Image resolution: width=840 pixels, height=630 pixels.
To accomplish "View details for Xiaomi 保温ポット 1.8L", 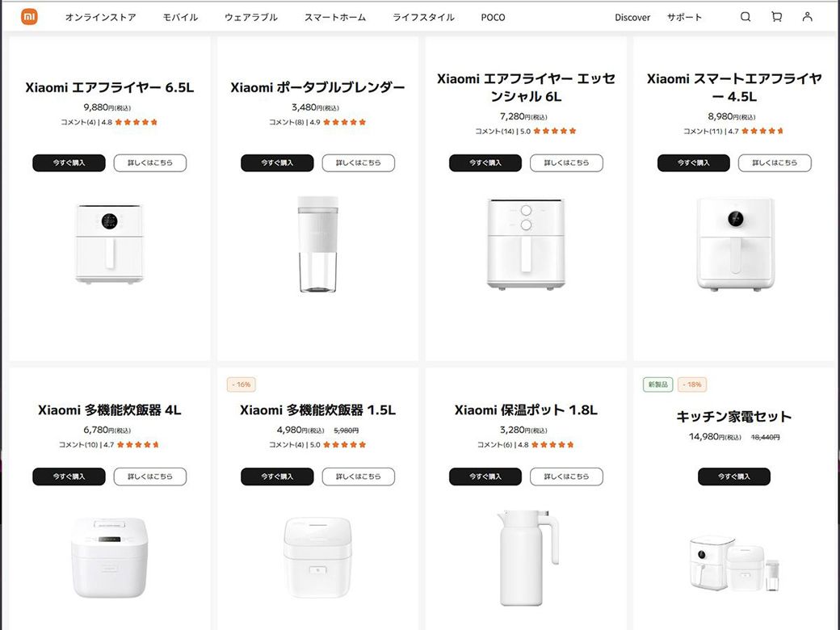I will tap(566, 477).
